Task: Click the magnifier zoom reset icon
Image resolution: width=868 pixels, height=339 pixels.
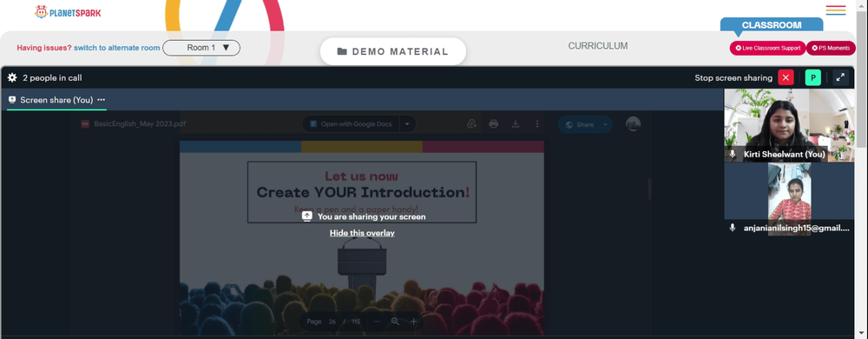Action: pos(395,322)
